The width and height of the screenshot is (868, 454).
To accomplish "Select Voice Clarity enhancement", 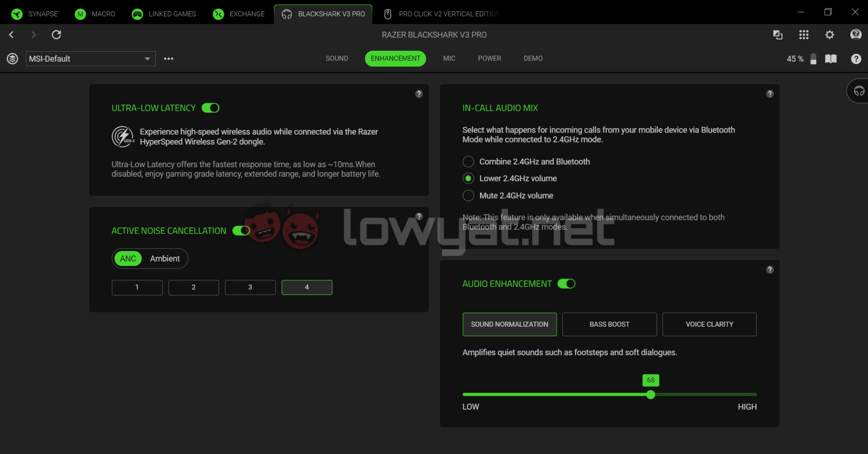I will point(709,325).
